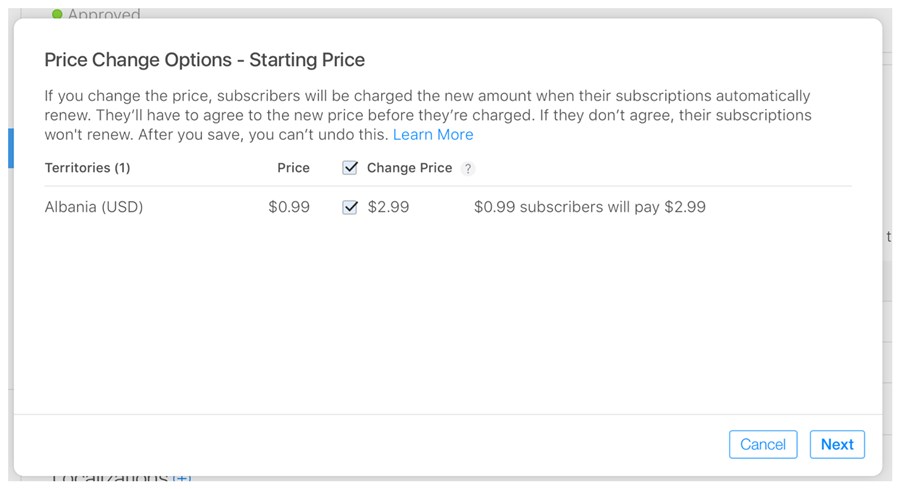Proceed with the Next button

[837, 444]
